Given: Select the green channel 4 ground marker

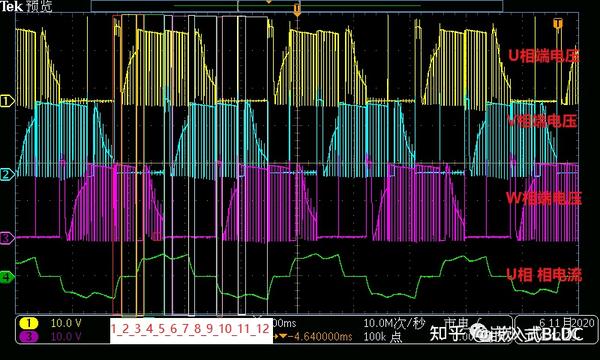Looking at the screenshot, I should 7,277.
